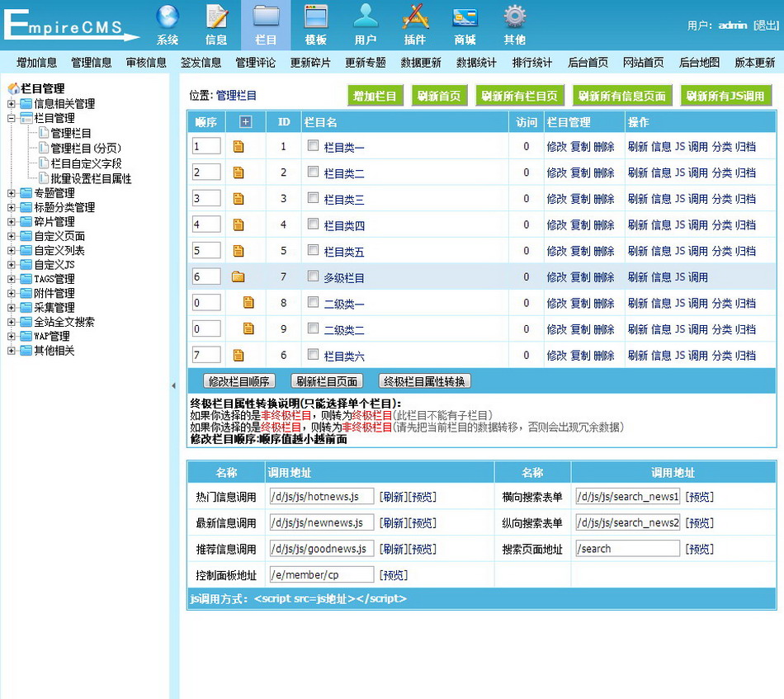This screenshot has height=699, width=784.
Task: Open 数据更新 in the submenu bar
Action: pos(421,63)
